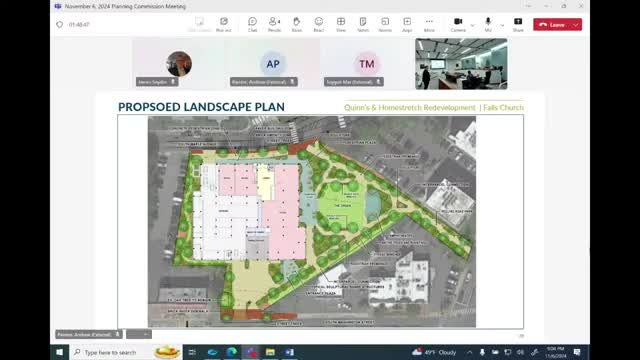Open Microsoft Word from taskbar
The height and width of the screenshot is (360, 640).
tap(289, 352)
